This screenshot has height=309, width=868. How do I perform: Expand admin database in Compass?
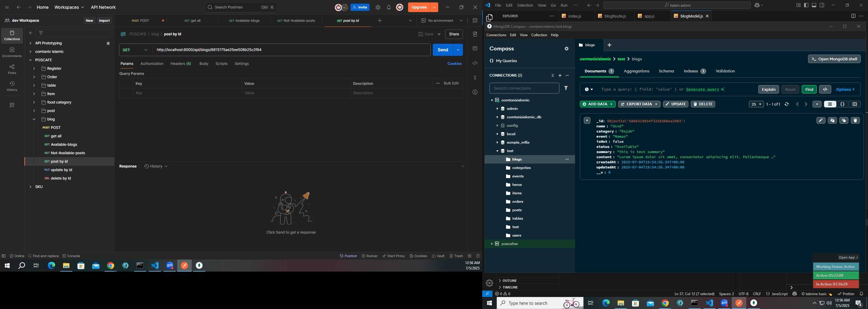[497, 109]
